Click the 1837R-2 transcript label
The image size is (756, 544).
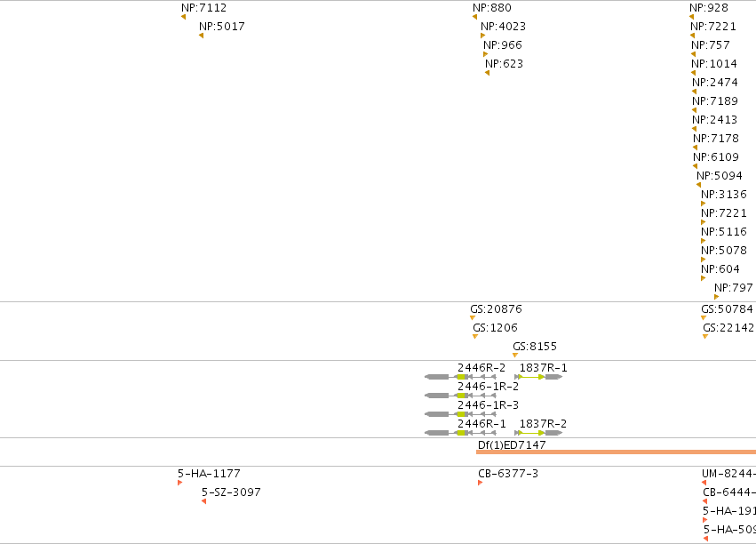(543, 424)
